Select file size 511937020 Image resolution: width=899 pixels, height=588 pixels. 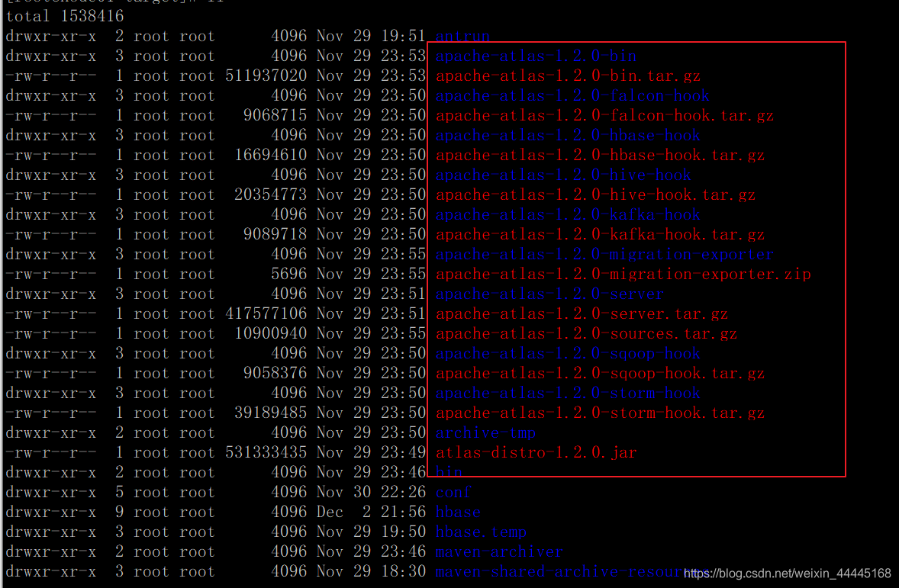tap(266, 76)
